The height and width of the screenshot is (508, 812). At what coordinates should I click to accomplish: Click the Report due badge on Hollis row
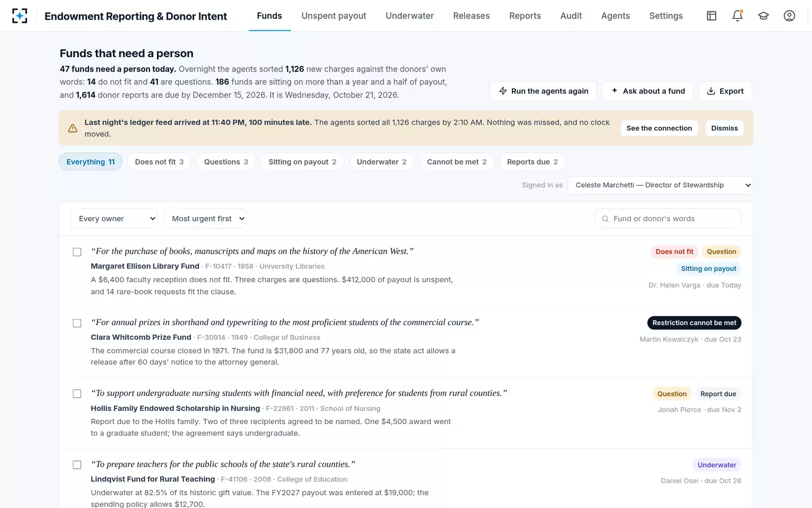[718, 394]
